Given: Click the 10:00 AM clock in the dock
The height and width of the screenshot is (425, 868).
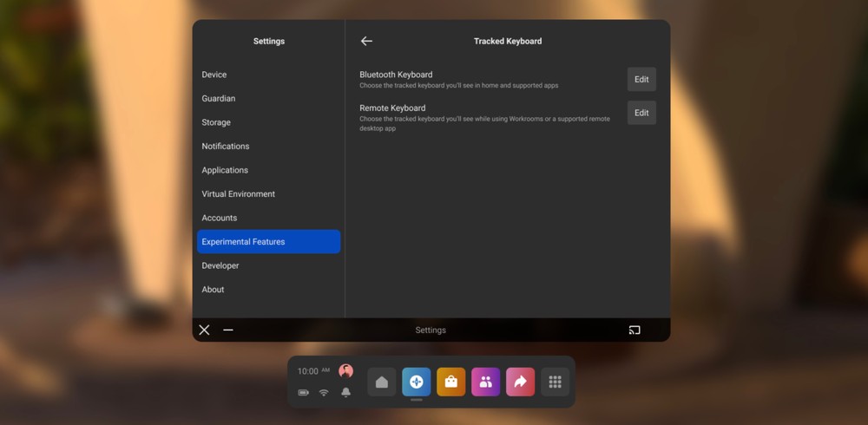Looking at the screenshot, I should point(313,370).
